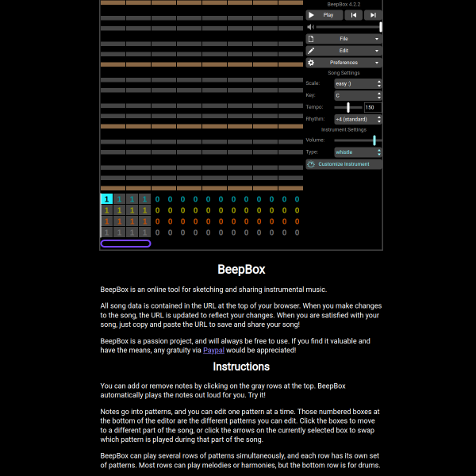The image size is (476, 476).
Task: Change instrument Type from whistle
Action: click(x=358, y=152)
